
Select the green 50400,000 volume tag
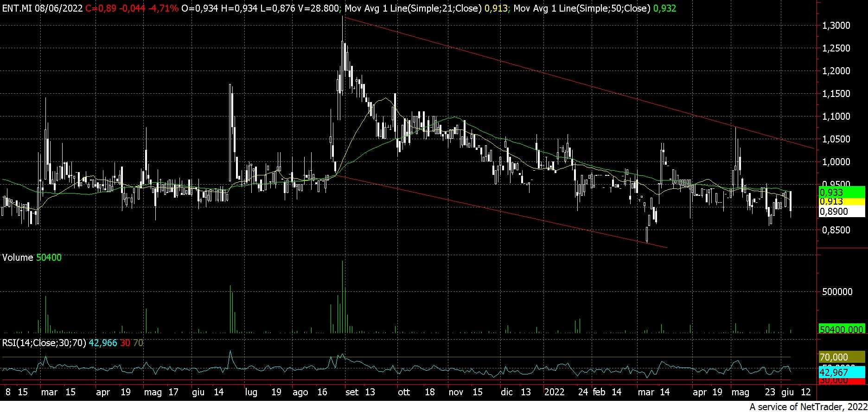tap(842, 329)
